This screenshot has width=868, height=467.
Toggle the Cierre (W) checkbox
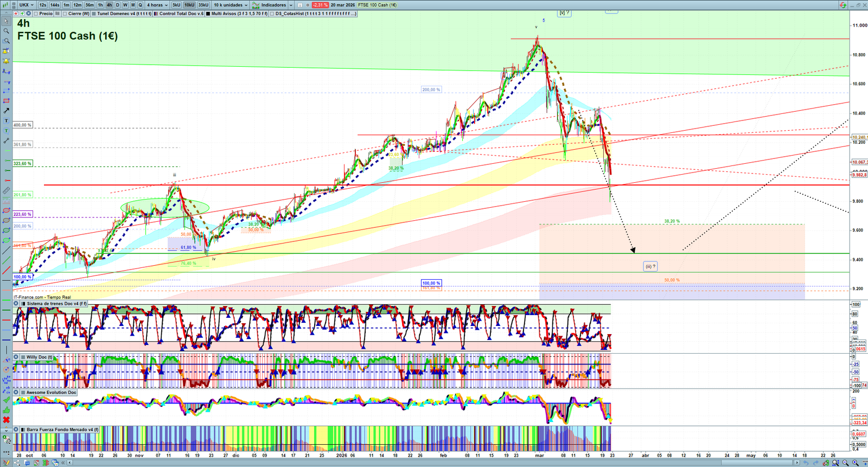pyautogui.click(x=65, y=14)
